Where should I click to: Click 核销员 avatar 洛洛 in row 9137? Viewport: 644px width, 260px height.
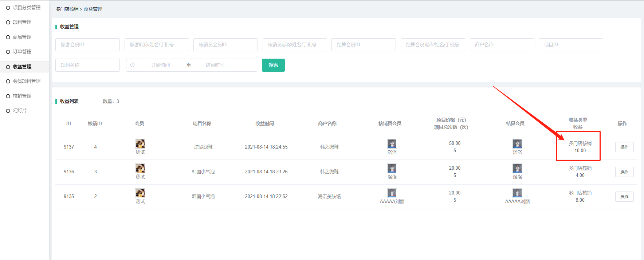coord(392,143)
